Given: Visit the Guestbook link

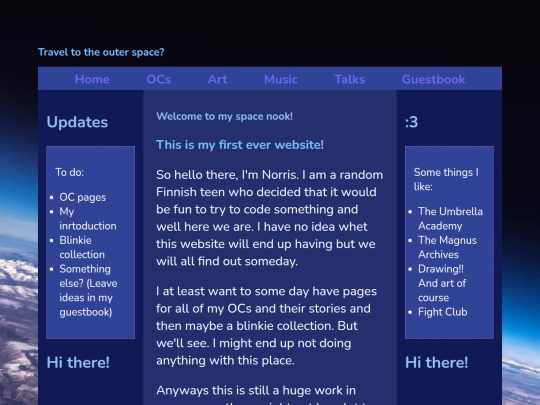Looking at the screenshot, I should point(433,80).
